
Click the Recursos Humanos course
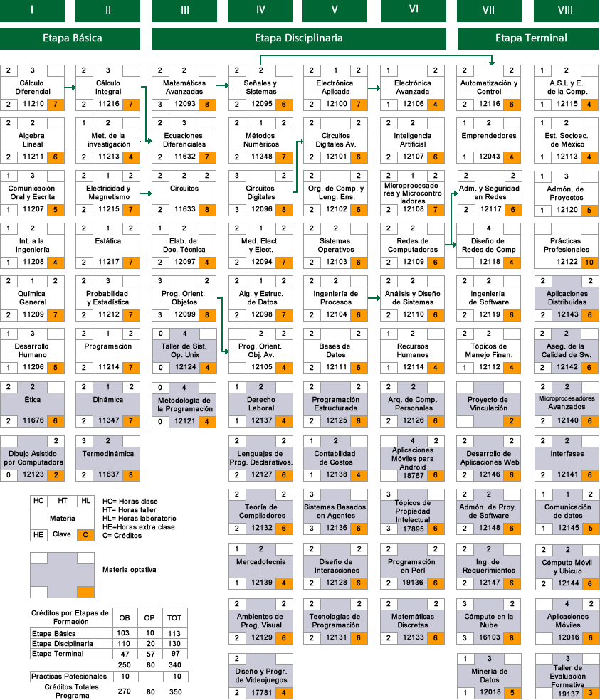[412, 351]
